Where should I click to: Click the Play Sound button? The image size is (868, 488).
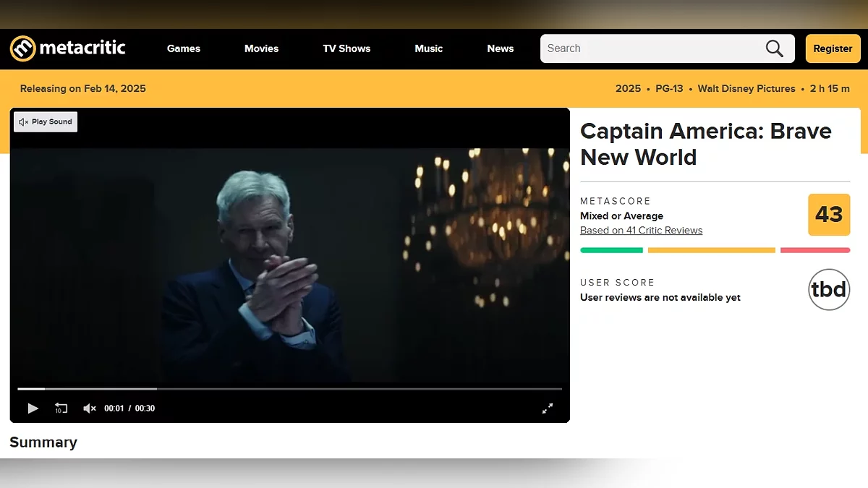[46, 122]
